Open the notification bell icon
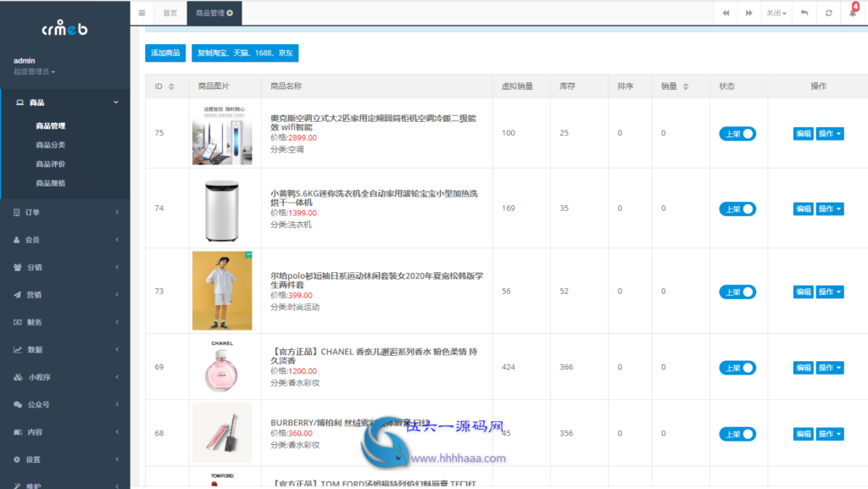 [853, 12]
